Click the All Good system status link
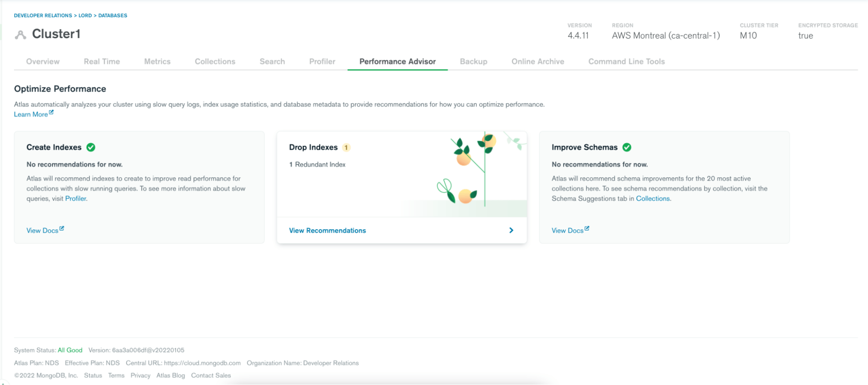868x385 pixels. tap(70, 350)
